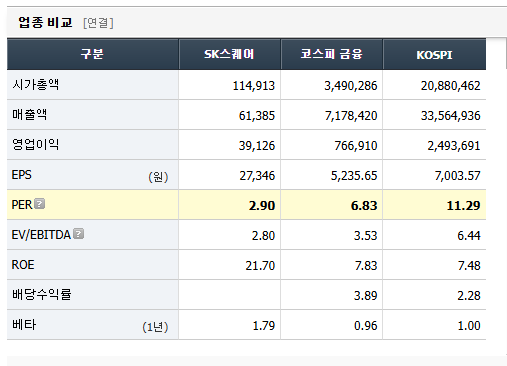Click the PER help question-mark icon

(40, 204)
